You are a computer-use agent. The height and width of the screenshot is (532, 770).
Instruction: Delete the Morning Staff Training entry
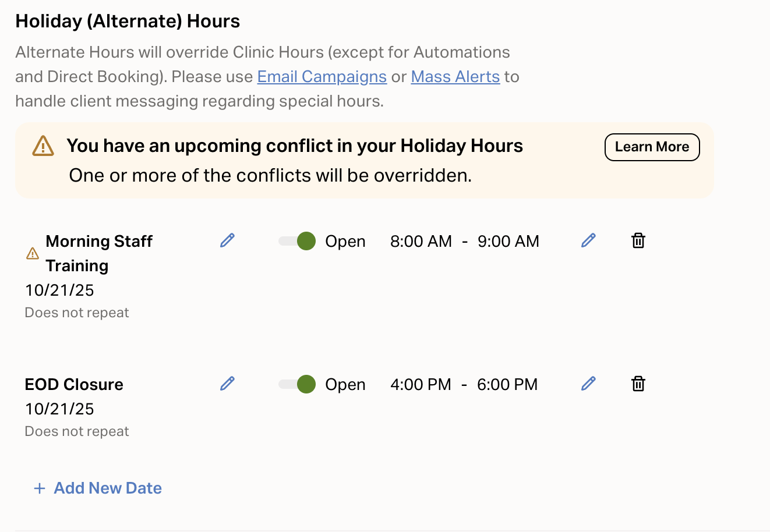638,240
